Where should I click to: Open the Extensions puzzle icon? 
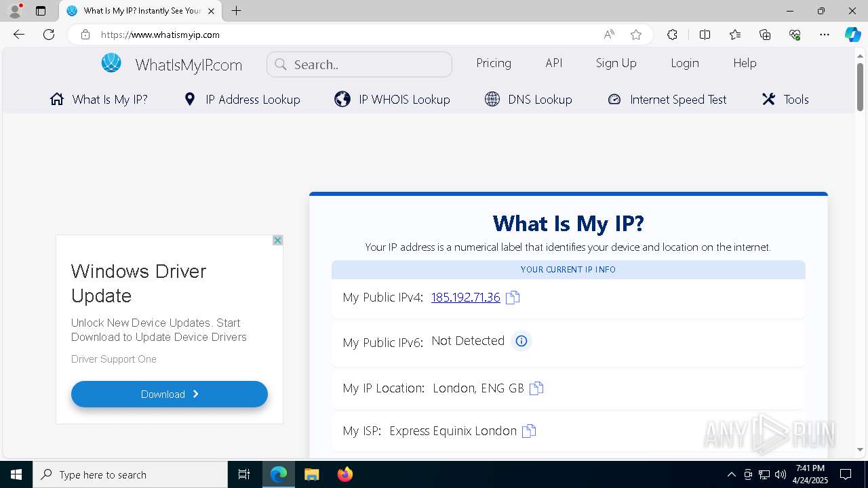672,35
